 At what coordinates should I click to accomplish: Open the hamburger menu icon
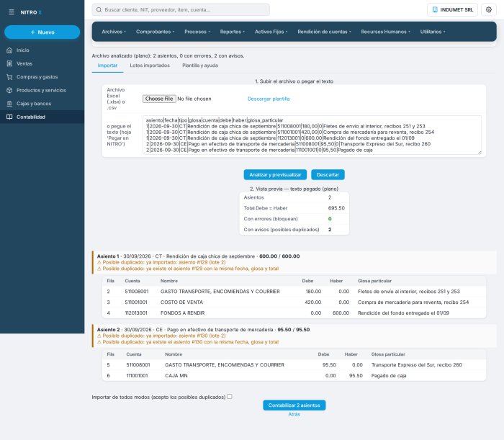pos(12,12)
